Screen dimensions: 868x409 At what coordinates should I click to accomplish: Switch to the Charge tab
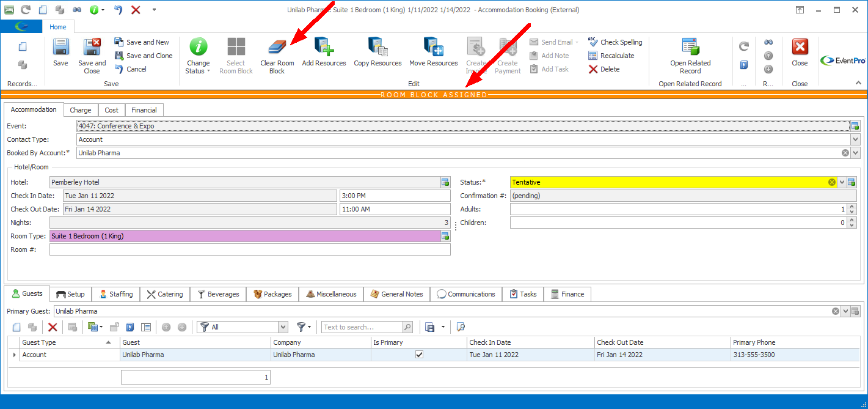pyautogui.click(x=81, y=110)
